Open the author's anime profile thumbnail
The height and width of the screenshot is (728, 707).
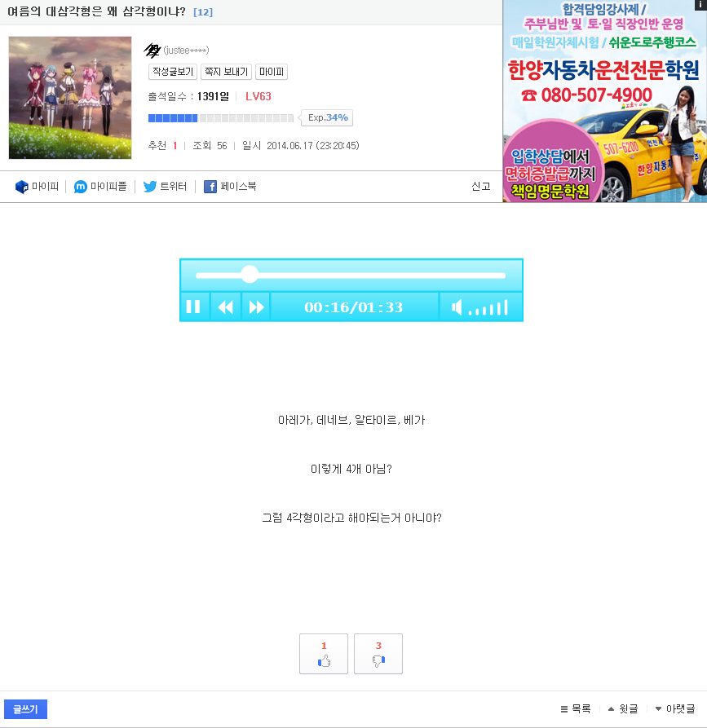(x=70, y=98)
